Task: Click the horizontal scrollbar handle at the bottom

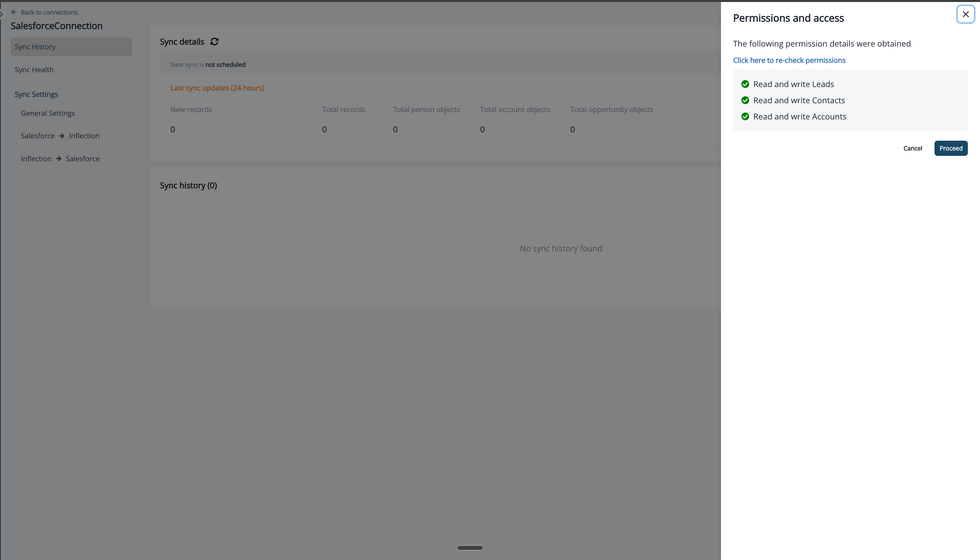Action: [470, 548]
